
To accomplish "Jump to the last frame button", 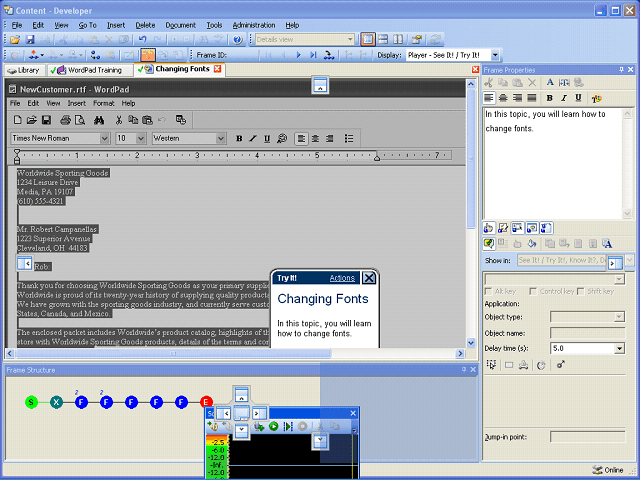I will click(x=313, y=55).
